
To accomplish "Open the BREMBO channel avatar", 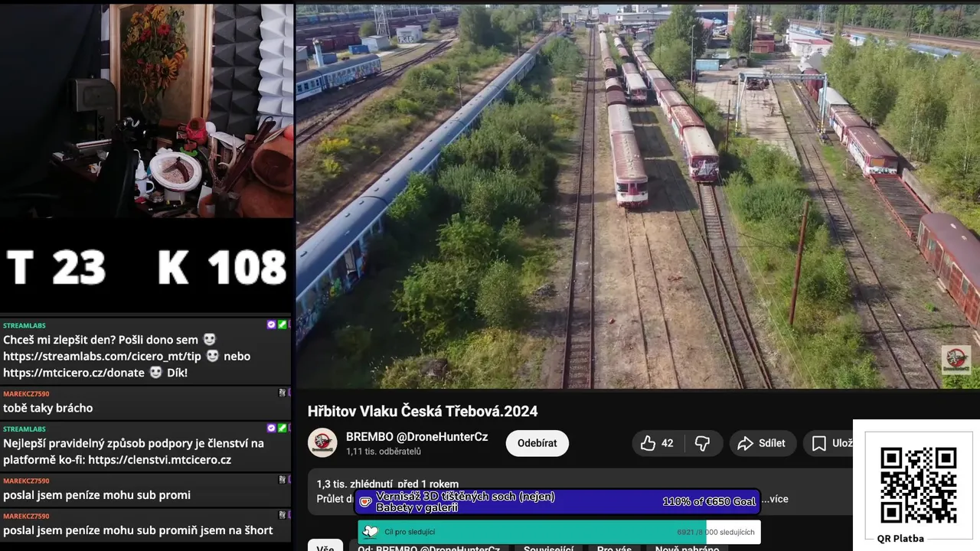I will [322, 443].
